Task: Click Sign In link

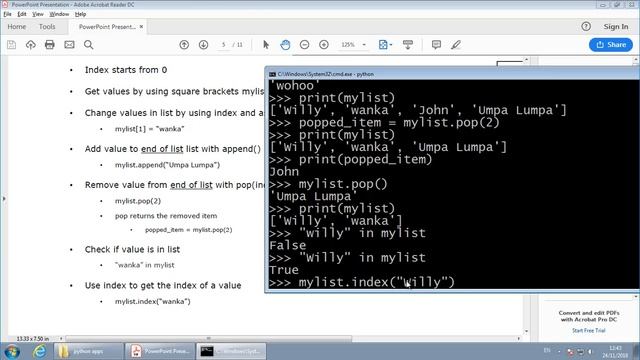Action: click(x=616, y=27)
